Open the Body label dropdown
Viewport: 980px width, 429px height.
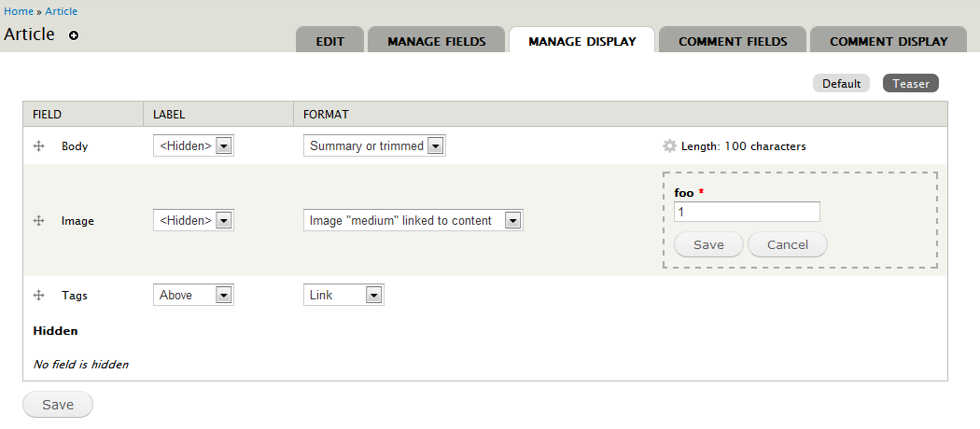point(193,146)
